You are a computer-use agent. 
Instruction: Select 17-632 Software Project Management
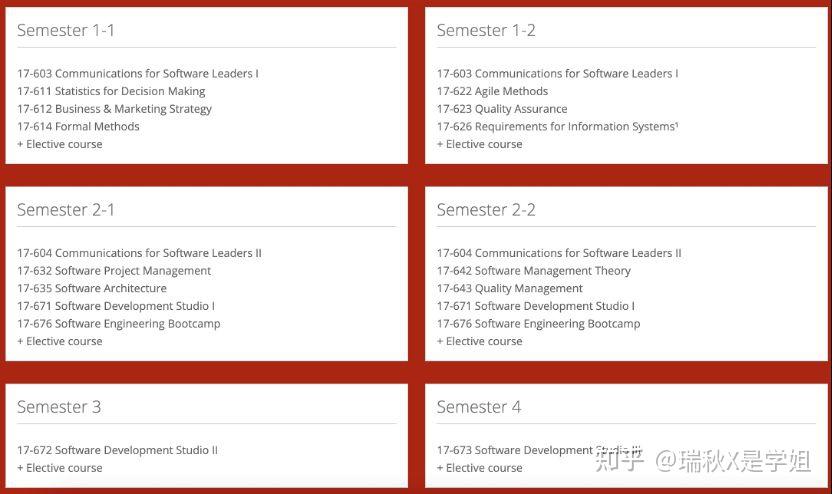[x=114, y=271]
